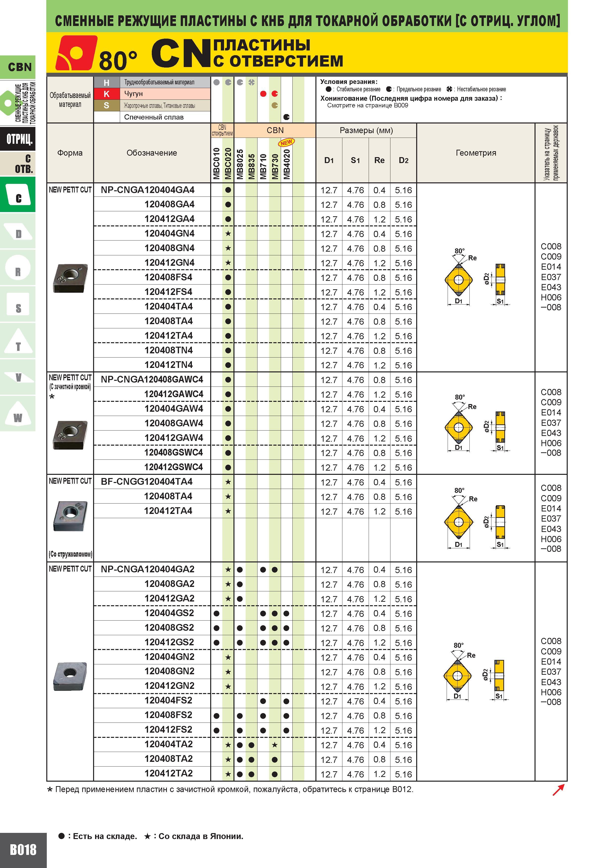614x868 pixels.
Task: Open the ОТРИЦ. side tab
Action: pyautogui.click(x=18, y=139)
